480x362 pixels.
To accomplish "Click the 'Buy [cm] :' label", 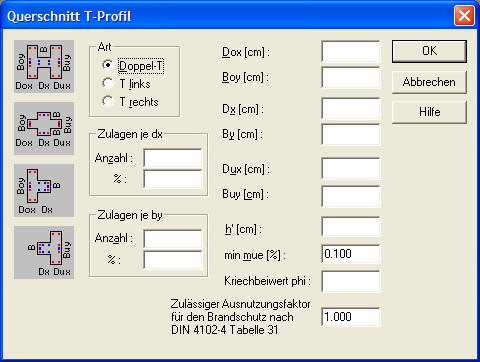I will pyautogui.click(x=245, y=194).
